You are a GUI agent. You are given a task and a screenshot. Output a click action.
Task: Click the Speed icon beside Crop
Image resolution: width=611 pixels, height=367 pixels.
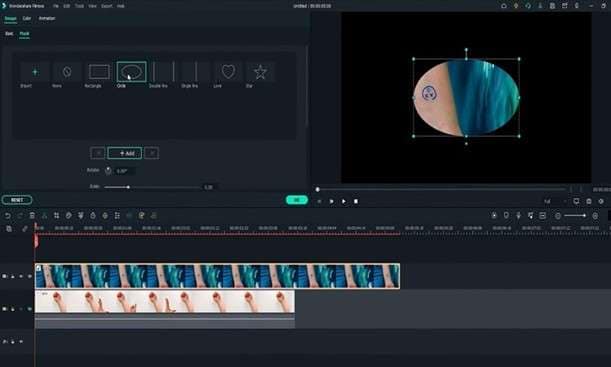point(69,215)
